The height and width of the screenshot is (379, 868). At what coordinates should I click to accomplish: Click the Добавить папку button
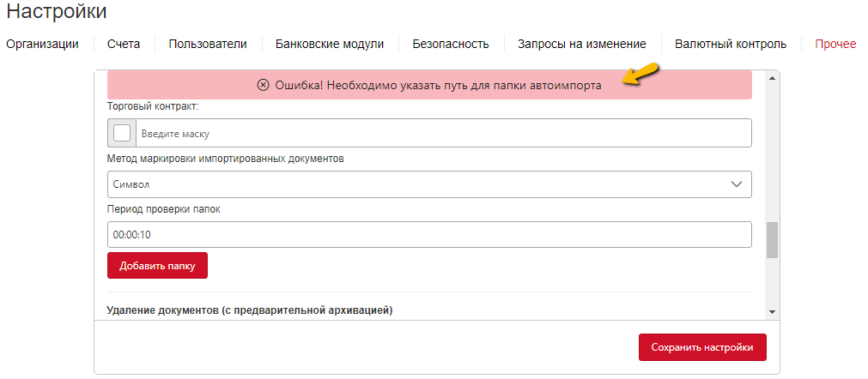pyautogui.click(x=157, y=266)
